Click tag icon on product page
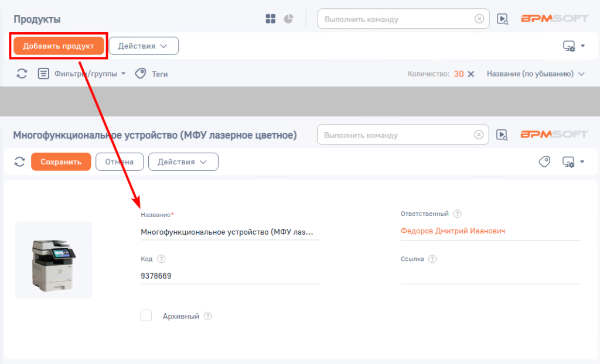Viewport: 600px width, 364px height. click(x=544, y=162)
